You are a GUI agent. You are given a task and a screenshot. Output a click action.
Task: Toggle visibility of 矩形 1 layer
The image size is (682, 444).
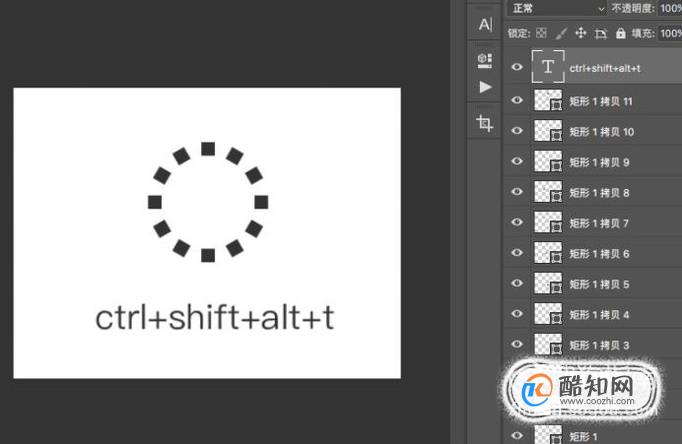517,435
